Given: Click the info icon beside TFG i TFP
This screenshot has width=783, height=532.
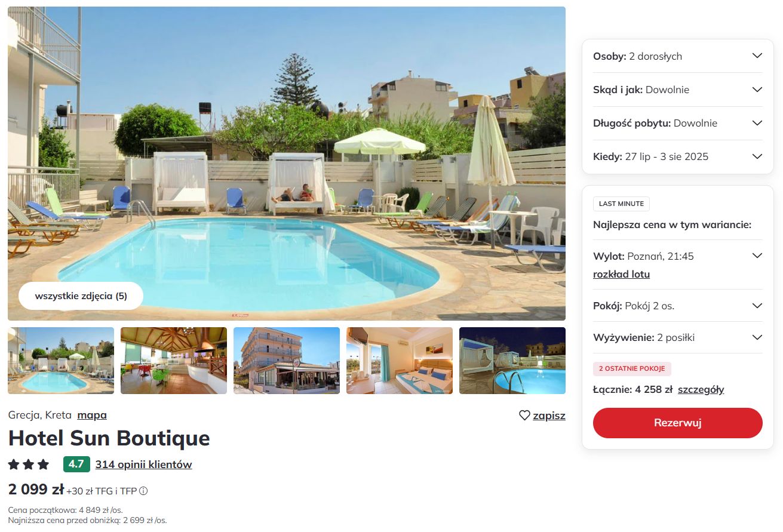Looking at the screenshot, I should click(143, 491).
